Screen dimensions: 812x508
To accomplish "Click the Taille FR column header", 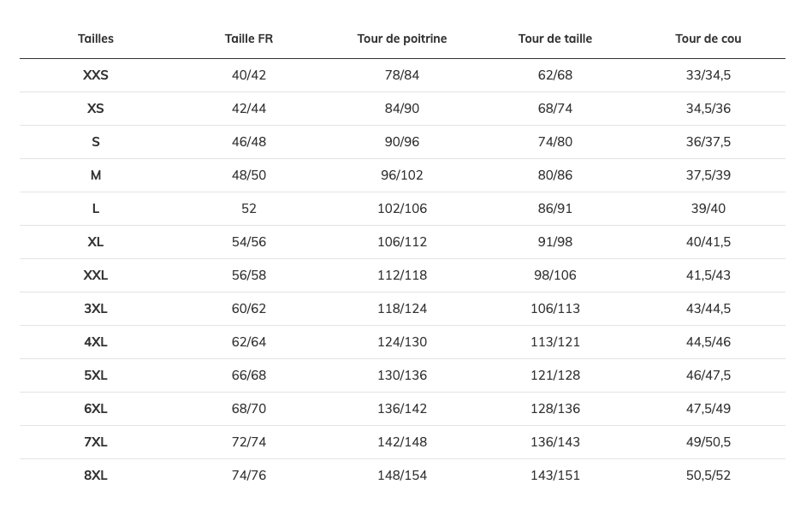I will coord(249,38).
